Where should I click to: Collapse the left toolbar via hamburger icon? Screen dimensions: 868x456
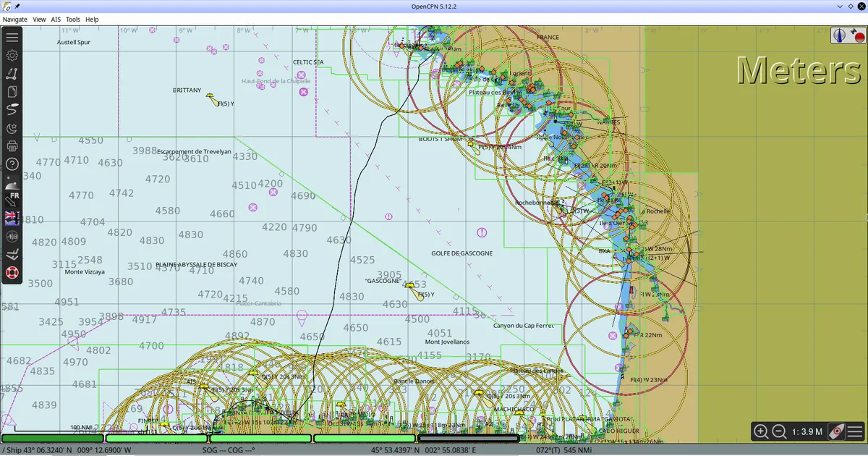pyautogui.click(x=12, y=37)
